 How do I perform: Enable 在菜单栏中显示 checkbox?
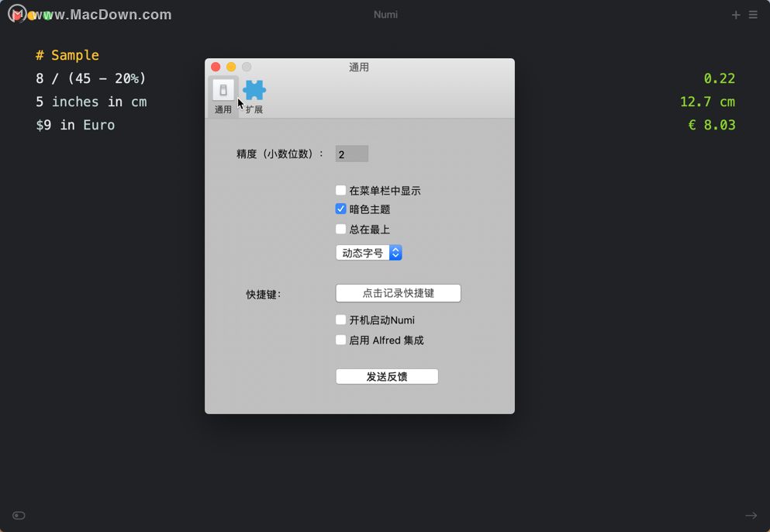(340, 190)
